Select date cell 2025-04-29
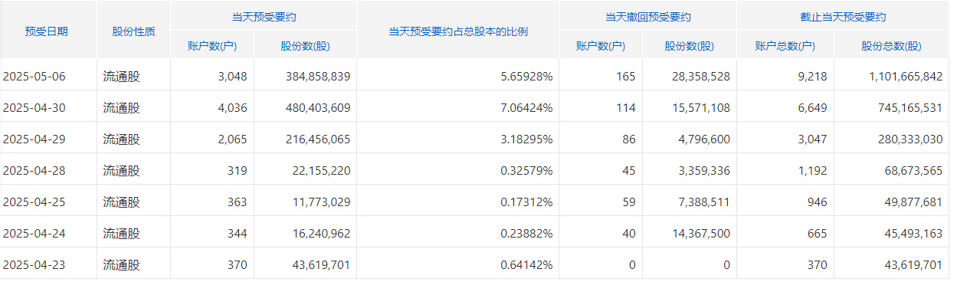980x305 pixels. [x=34, y=139]
